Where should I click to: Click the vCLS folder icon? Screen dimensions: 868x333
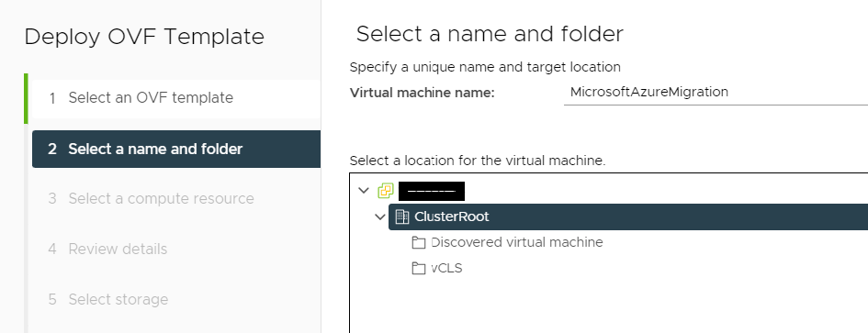click(x=419, y=268)
